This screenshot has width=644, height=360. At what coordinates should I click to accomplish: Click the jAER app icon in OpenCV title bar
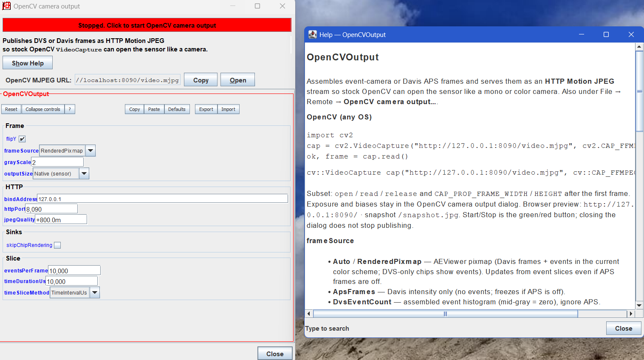click(x=6, y=6)
